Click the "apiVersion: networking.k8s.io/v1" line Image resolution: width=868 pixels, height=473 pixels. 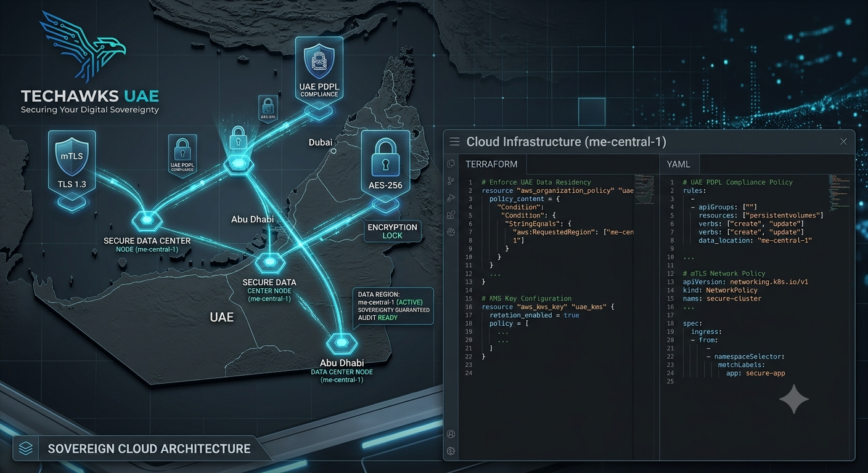click(745, 282)
